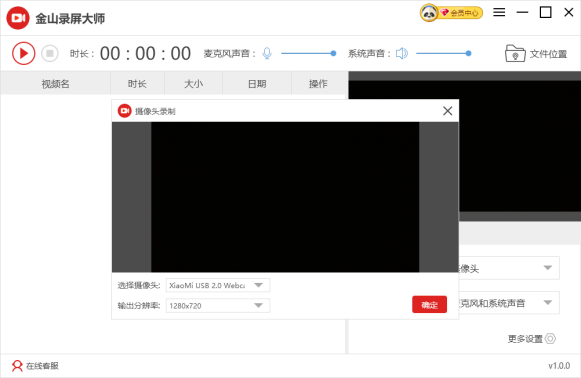Click the 摄像头录制 dialog logo icon
This screenshot has height=378, width=581.
(124, 111)
